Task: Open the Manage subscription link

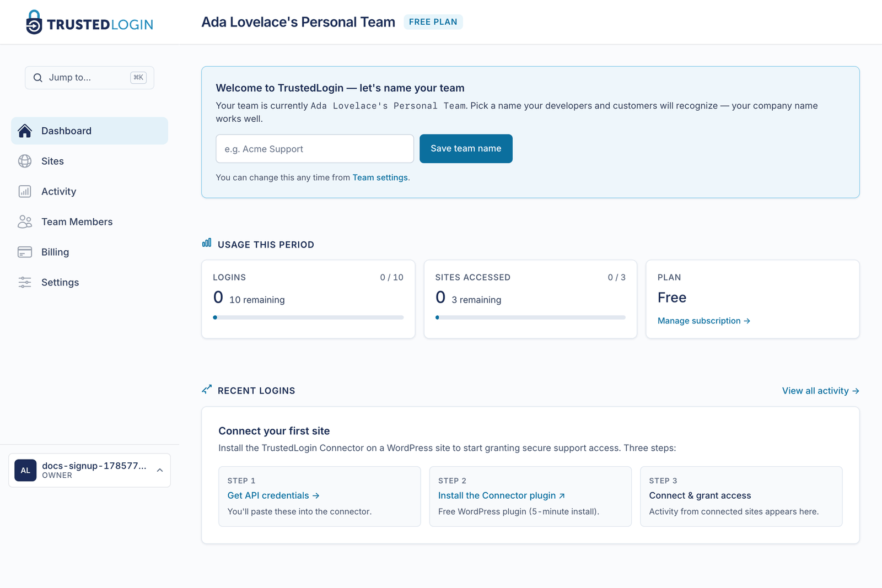Action: tap(703, 321)
